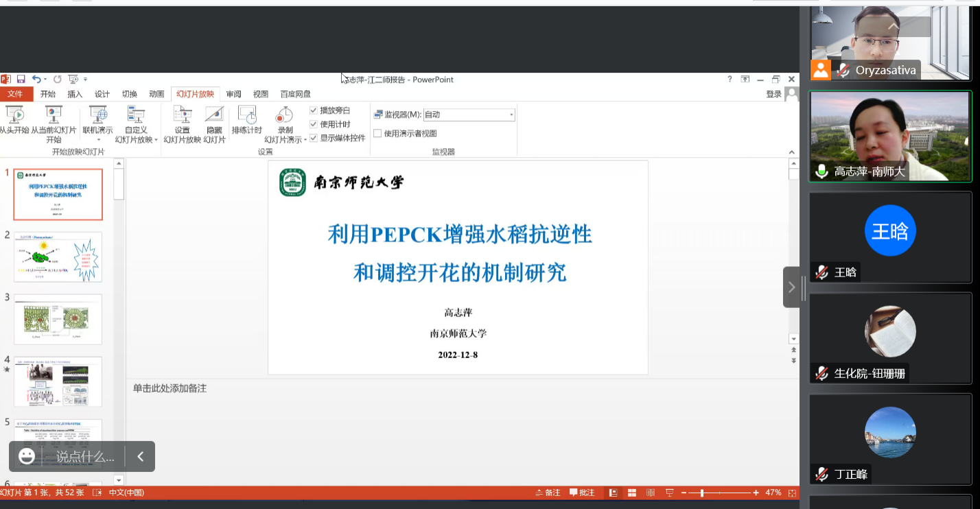Collapse the ribbon with the chevron arrow
Viewport: 980px width, 509px height.
coord(791,152)
